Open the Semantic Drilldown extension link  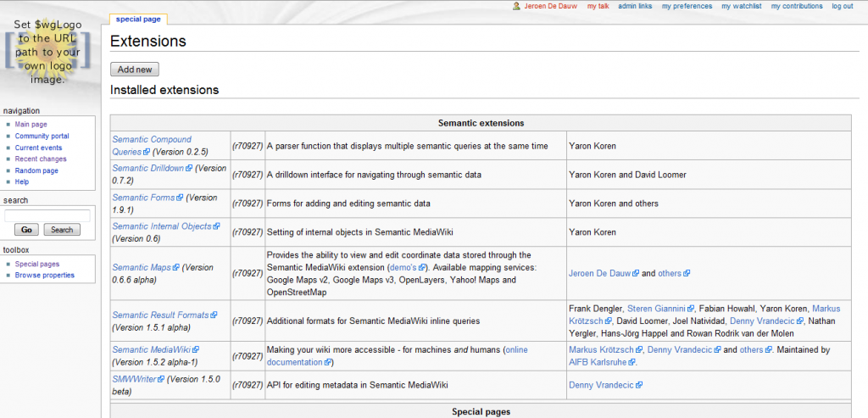click(153, 168)
